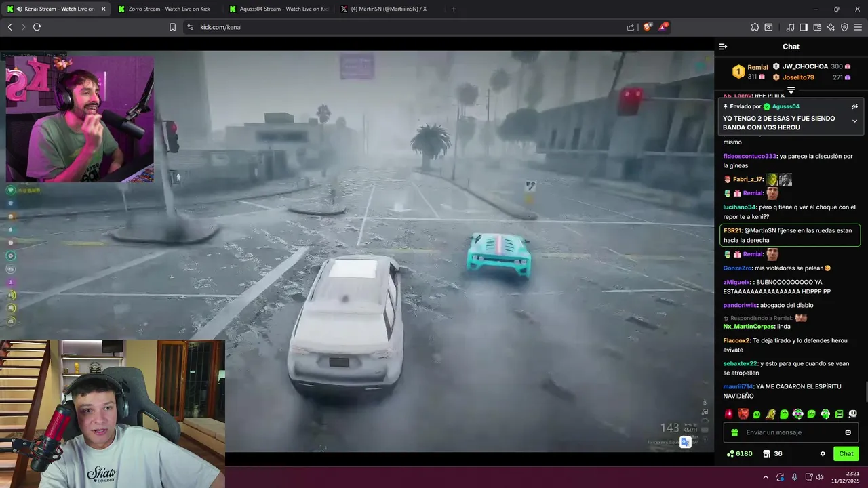This screenshot has width=868, height=488.
Task: Click zMiguelx's user name in chat
Action: tap(736, 282)
